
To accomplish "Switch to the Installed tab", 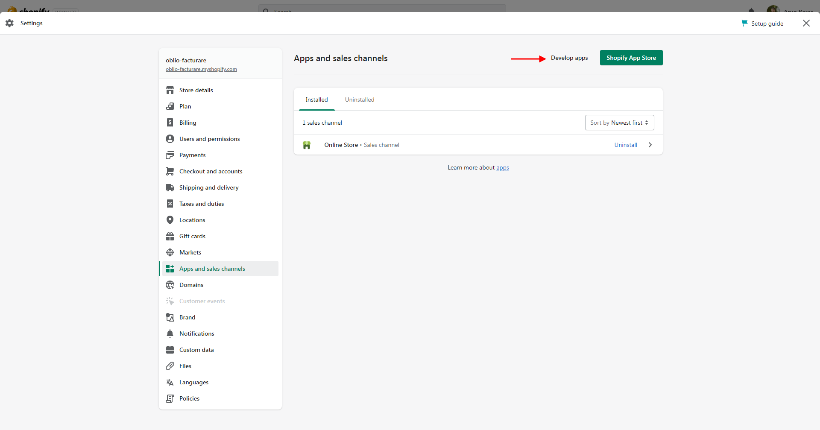I will (x=316, y=99).
